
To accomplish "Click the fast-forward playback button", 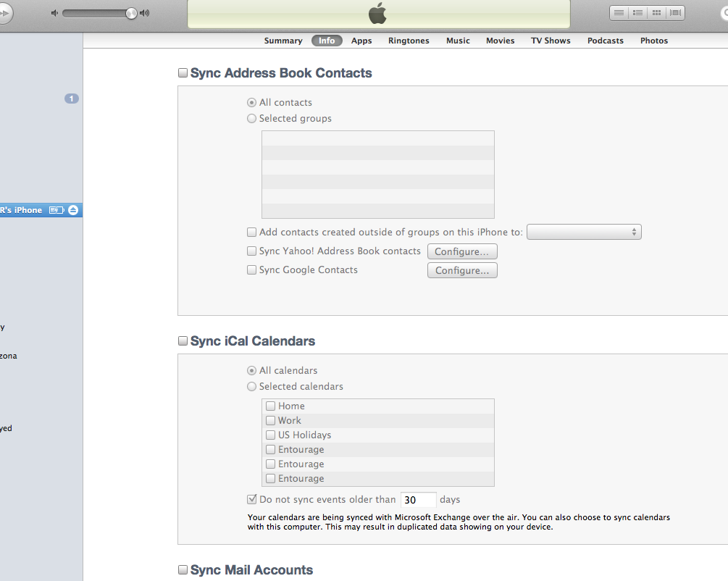I will 4,13.
